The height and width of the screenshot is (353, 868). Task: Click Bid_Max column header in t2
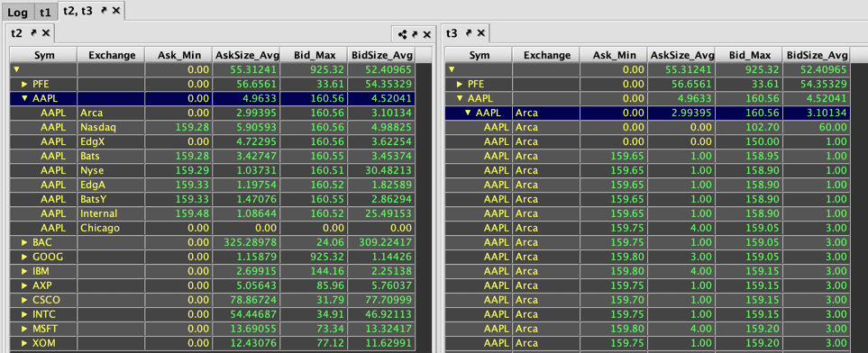point(314,55)
